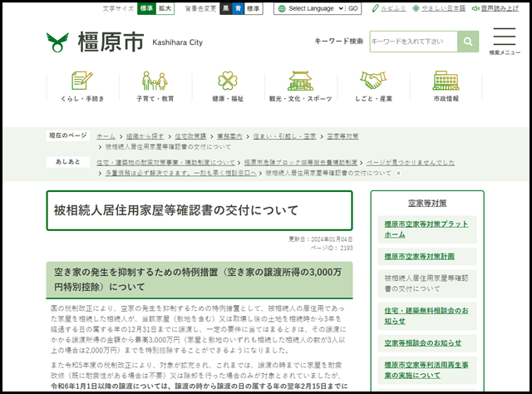Open 住まい・引越し・空家 breadcrumb link
This screenshot has height=394, width=532.
pos(284,136)
